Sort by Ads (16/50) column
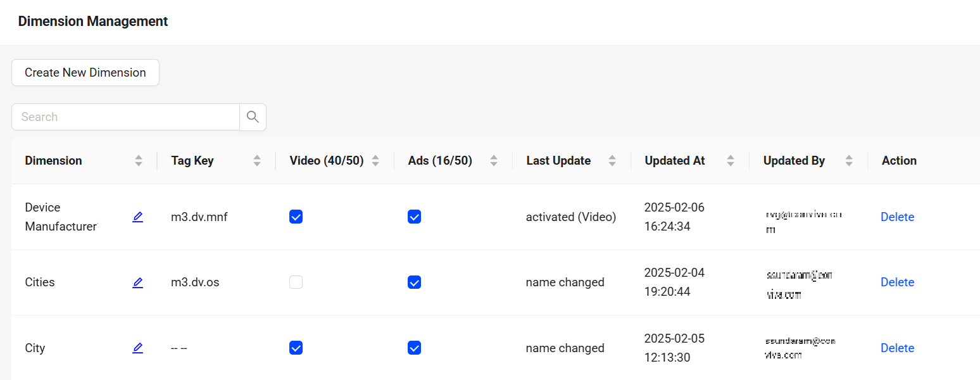 494,161
